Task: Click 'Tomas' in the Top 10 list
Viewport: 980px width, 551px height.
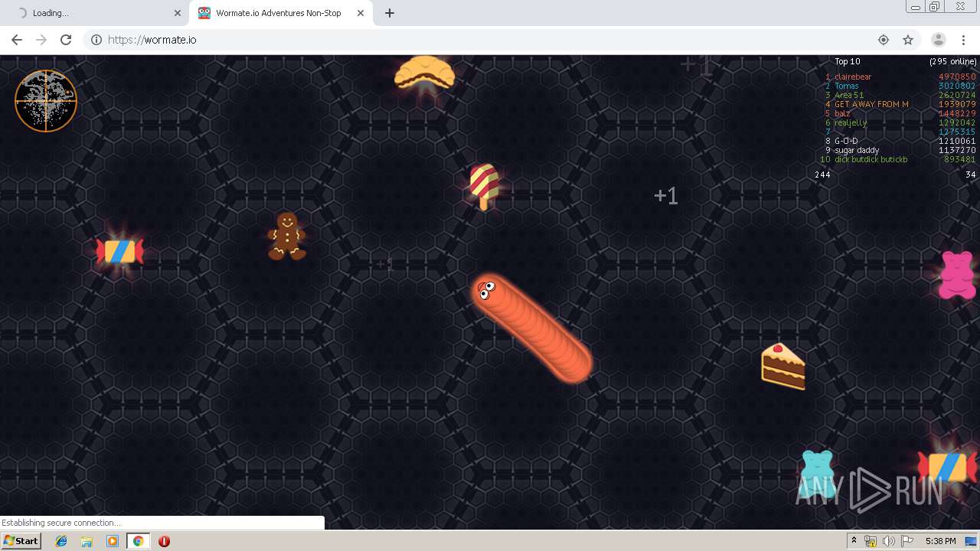Action: pyautogui.click(x=846, y=86)
